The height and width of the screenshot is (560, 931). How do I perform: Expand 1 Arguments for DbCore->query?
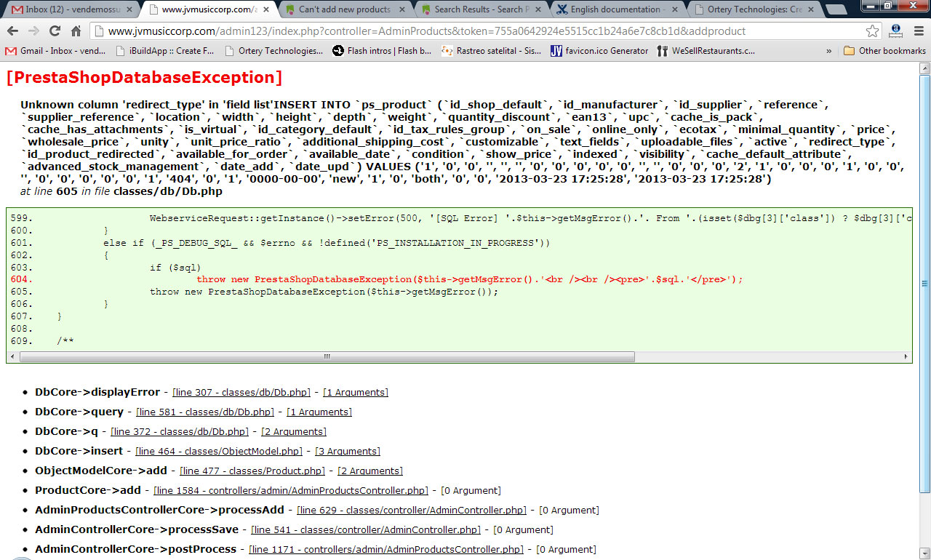click(319, 412)
